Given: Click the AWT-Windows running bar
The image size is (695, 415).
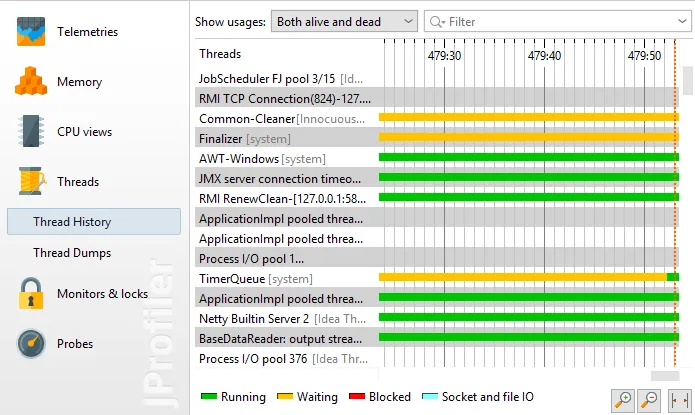Looking at the screenshot, I should click(528, 157).
